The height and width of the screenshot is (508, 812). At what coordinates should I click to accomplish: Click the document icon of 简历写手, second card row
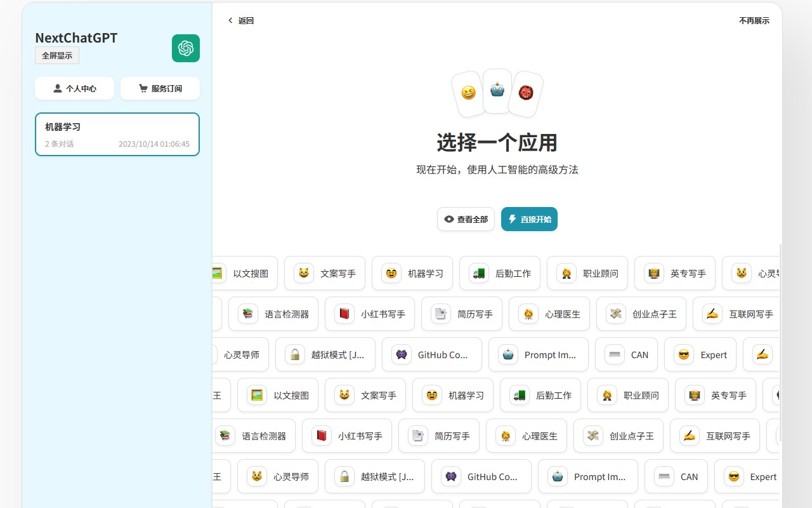point(441,314)
